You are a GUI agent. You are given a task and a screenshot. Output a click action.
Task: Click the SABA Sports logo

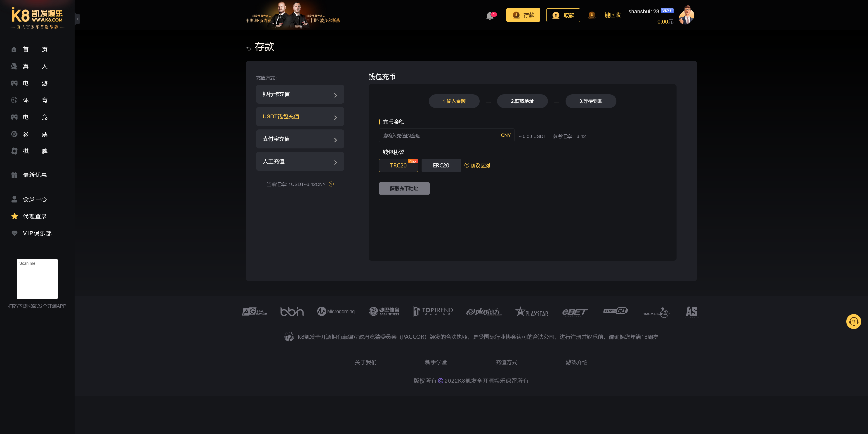(384, 311)
